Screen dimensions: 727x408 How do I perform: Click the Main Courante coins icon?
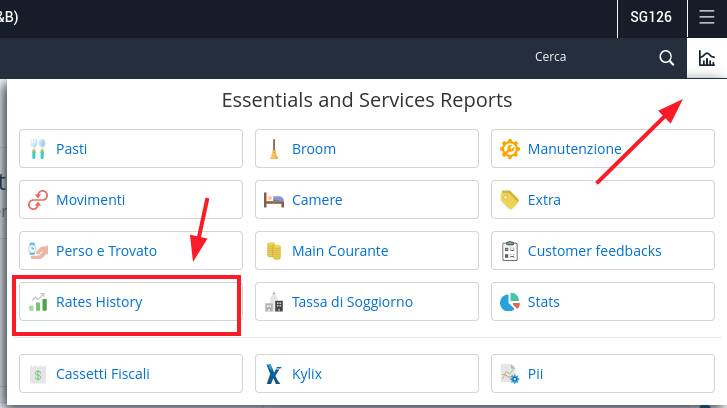point(274,251)
